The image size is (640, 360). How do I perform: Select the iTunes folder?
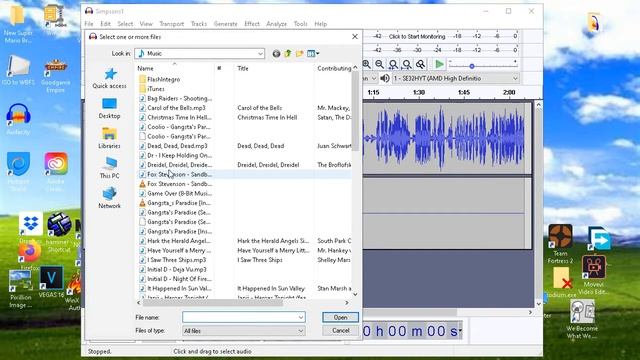[x=156, y=89]
